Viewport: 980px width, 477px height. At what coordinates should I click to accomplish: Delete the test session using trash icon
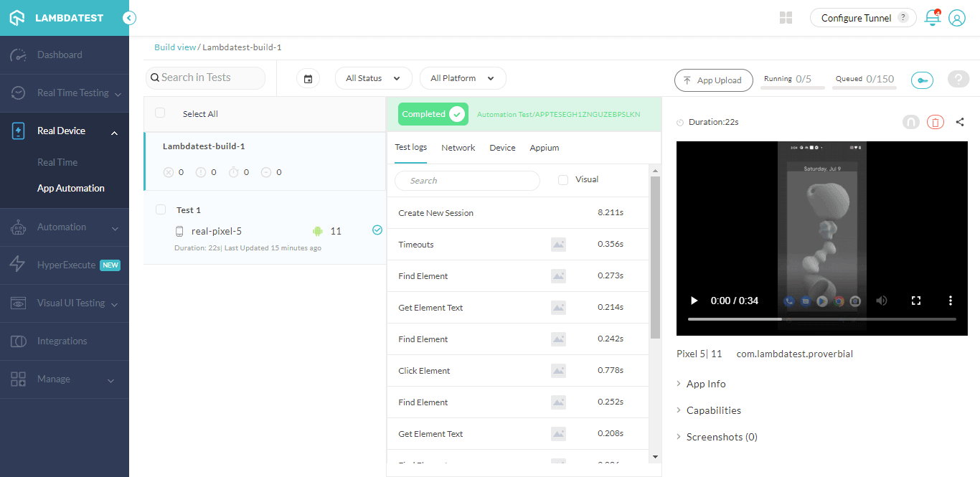(935, 122)
